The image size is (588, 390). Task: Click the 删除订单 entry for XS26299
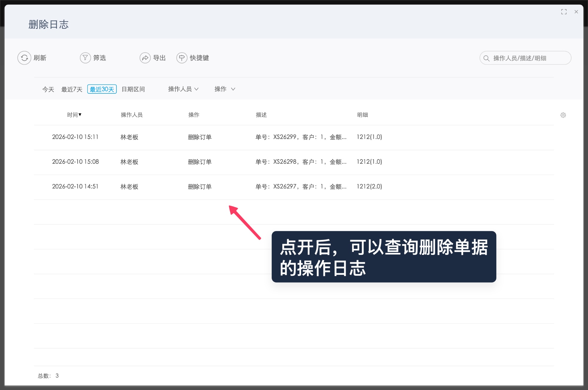[x=199, y=137]
